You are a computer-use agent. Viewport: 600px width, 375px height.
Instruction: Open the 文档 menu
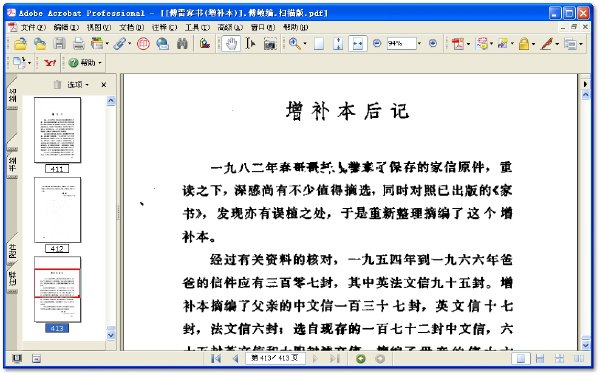[131, 28]
